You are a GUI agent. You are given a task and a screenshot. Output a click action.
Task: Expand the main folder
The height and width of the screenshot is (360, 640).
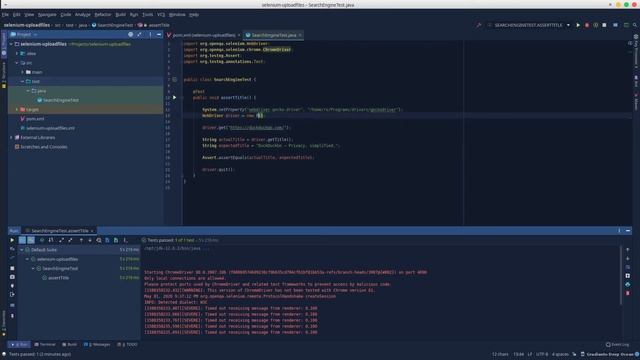pos(22,72)
